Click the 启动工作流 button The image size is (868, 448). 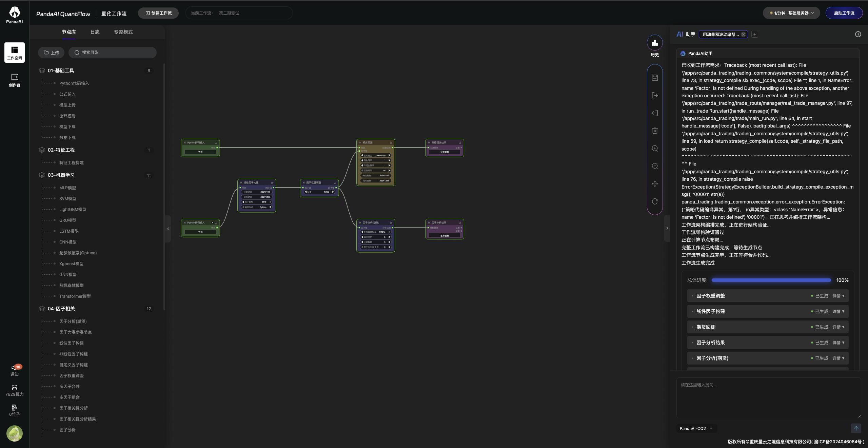click(844, 13)
